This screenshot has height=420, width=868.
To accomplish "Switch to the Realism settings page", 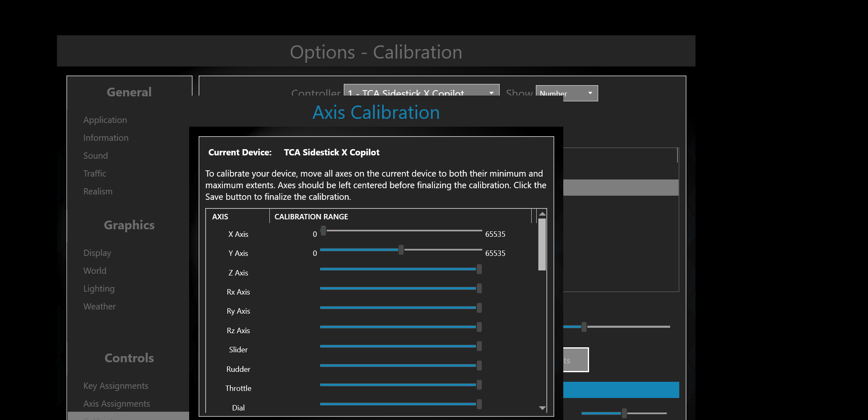I will [x=98, y=192].
